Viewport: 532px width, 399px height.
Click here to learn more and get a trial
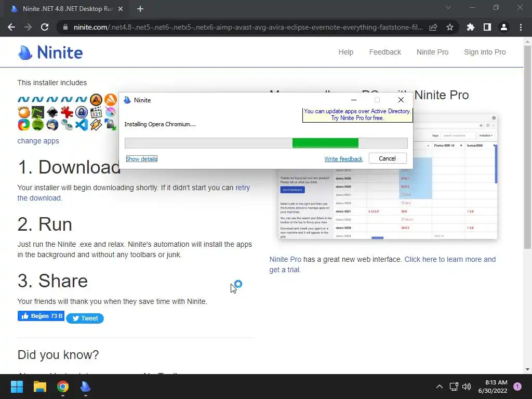coord(382,264)
